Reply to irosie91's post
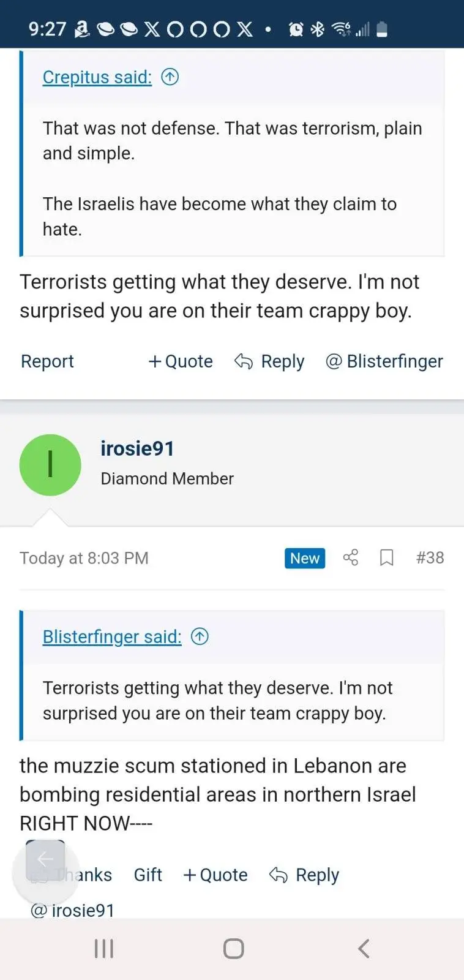The height and width of the screenshot is (980, 464). 304,875
